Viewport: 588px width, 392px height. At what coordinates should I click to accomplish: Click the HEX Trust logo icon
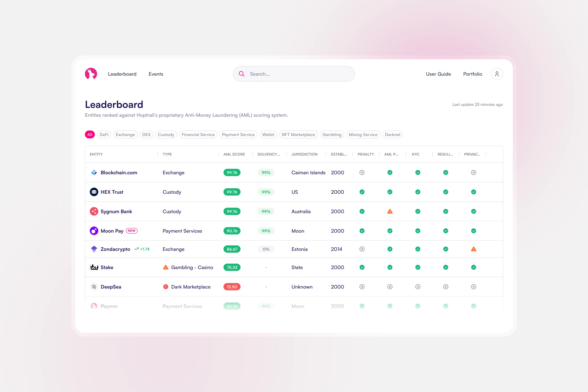click(94, 192)
